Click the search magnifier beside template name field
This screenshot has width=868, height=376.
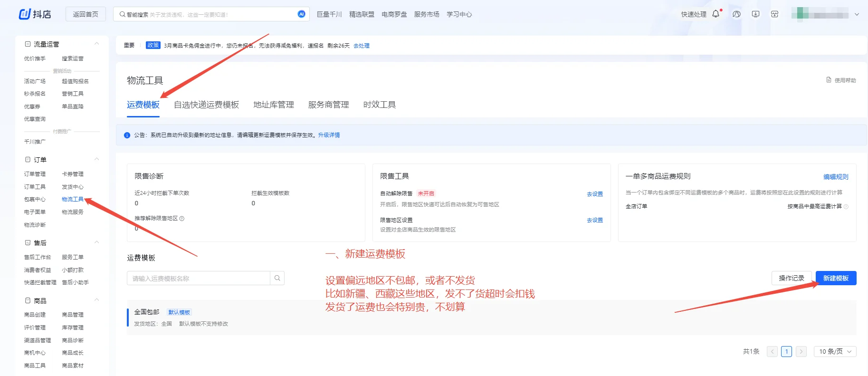277,278
